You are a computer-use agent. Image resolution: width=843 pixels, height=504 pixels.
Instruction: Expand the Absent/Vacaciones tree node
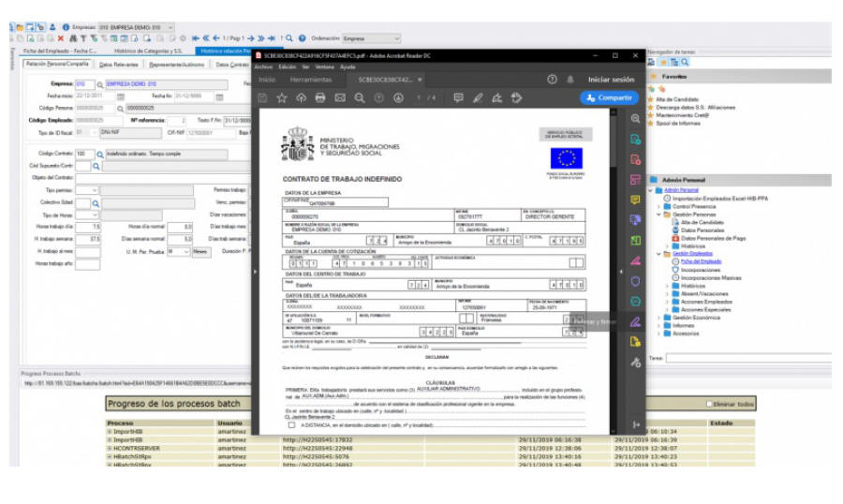(667, 294)
